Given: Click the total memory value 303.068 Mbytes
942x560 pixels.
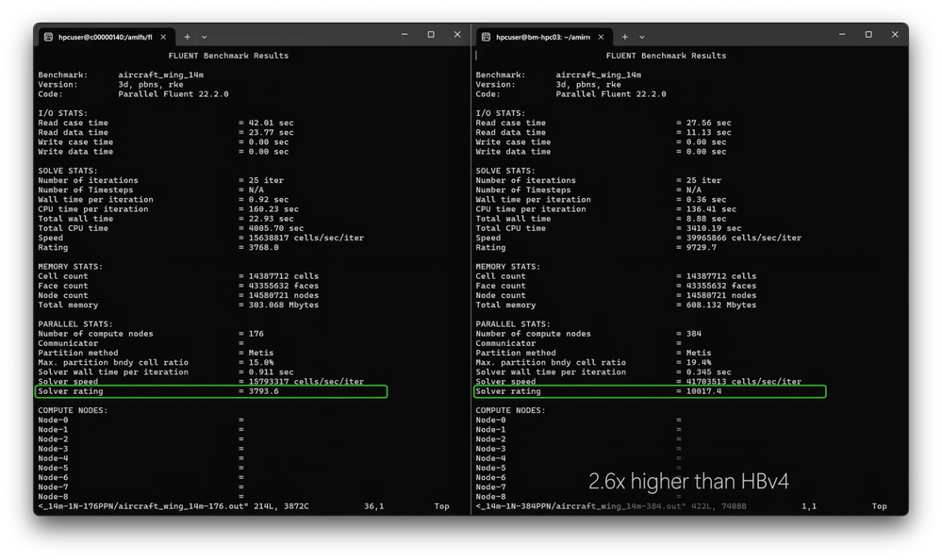Looking at the screenshot, I should pos(284,305).
